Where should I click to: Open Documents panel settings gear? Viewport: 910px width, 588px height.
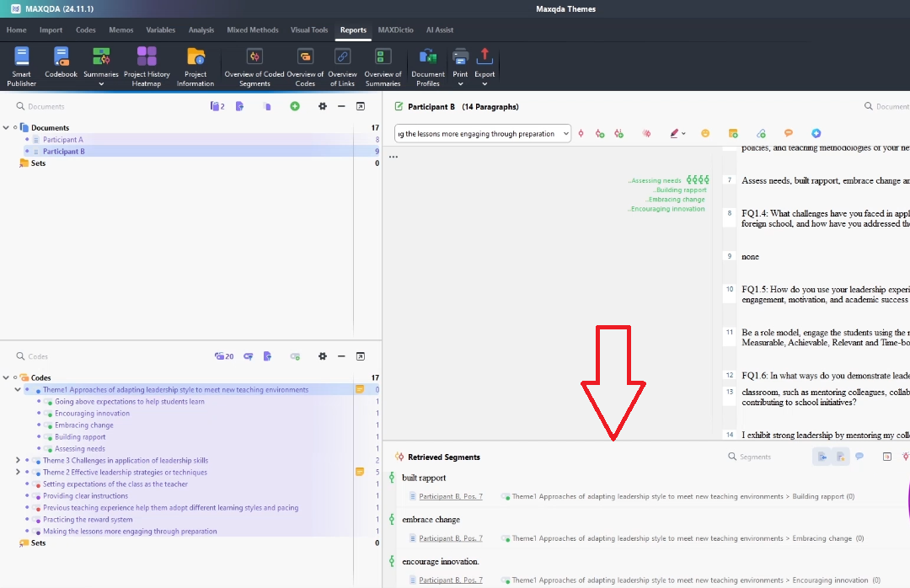(x=322, y=106)
